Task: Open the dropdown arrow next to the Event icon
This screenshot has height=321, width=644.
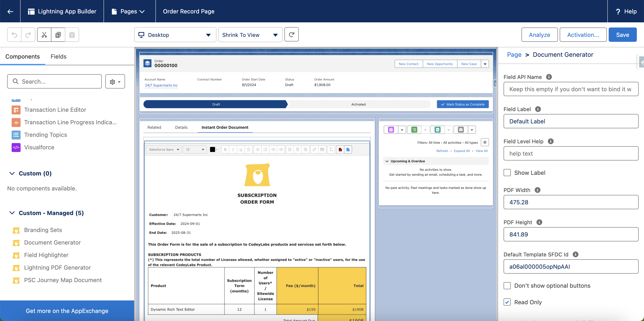Action: [x=402, y=129]
